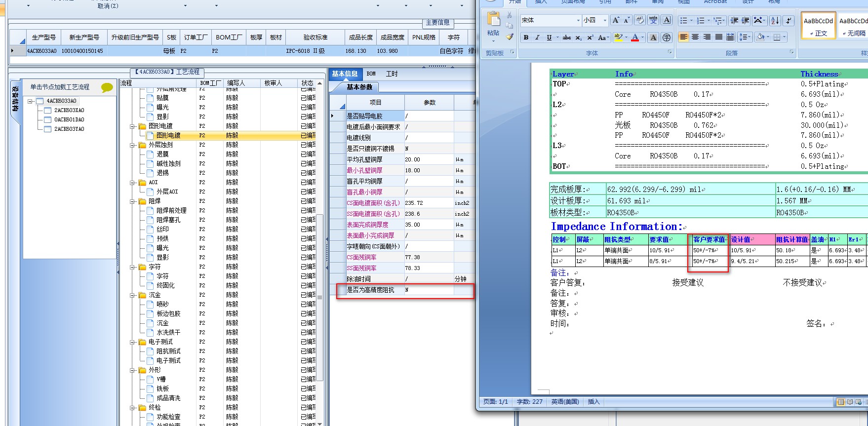Apply the 正文 style
This screenshot has height=426, width=868.
pyautogui.click(x=818, y=26)
